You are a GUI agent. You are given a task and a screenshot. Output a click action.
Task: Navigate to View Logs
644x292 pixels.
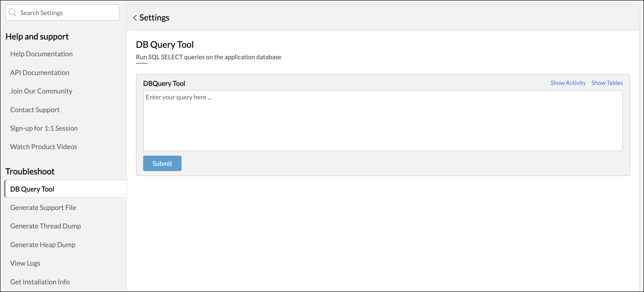pos(25,264)
